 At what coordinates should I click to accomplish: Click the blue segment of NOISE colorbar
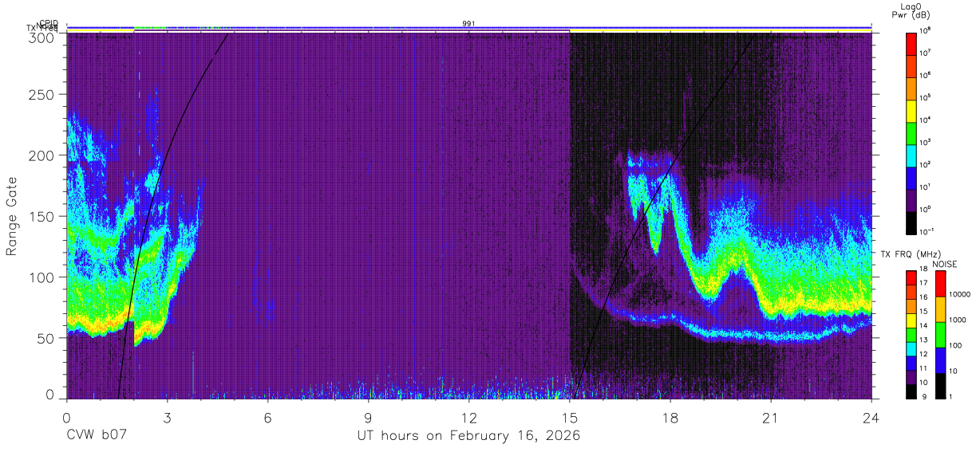941,360
